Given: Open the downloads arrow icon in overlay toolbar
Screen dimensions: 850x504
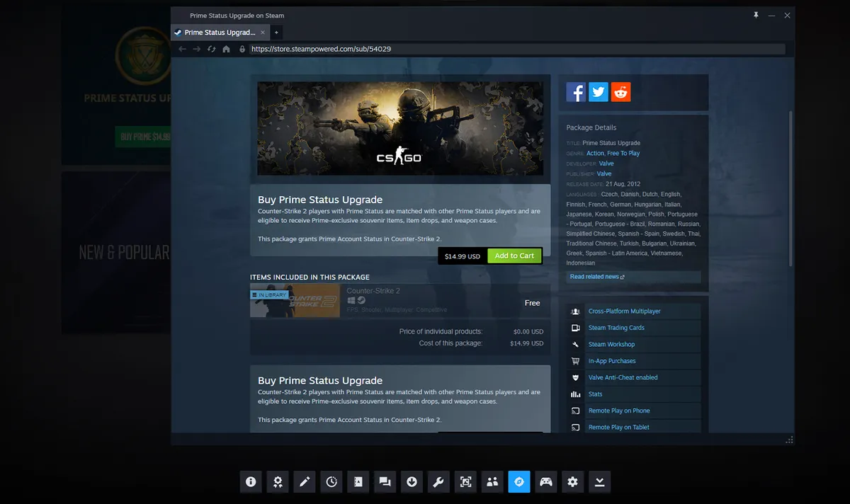Looking at the screenshot, I should coord(412,482).
